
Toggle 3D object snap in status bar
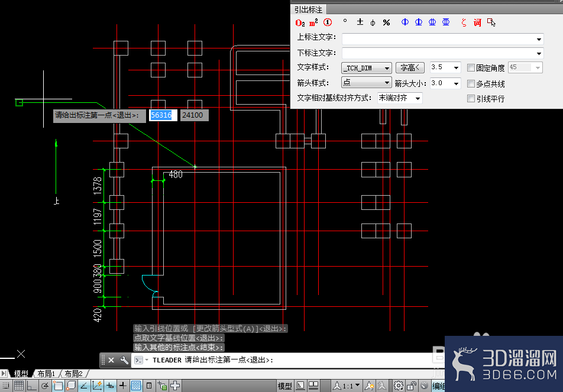[x=71, y=385]
